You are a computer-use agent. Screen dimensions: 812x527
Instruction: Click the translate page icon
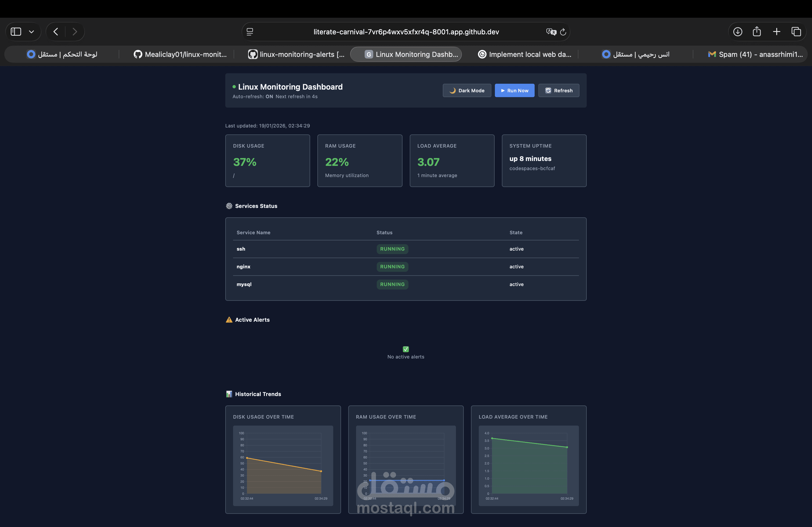(x=551, y=32)
